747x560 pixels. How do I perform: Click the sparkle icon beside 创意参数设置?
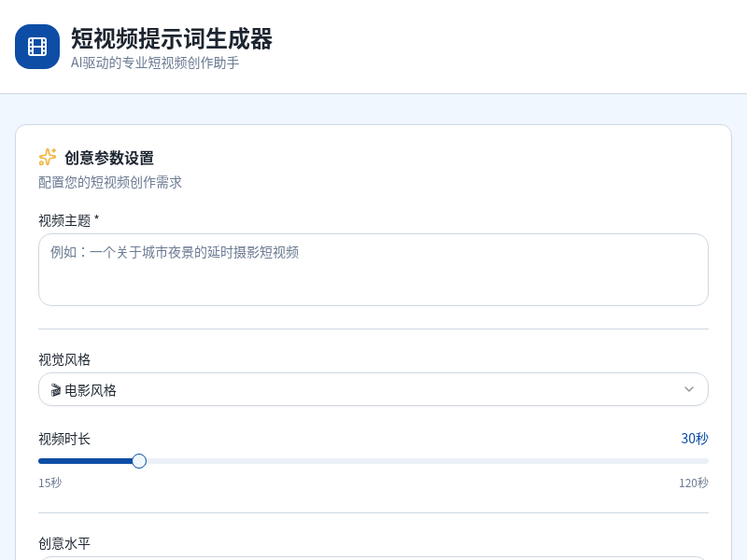click(x=48, y=157)
